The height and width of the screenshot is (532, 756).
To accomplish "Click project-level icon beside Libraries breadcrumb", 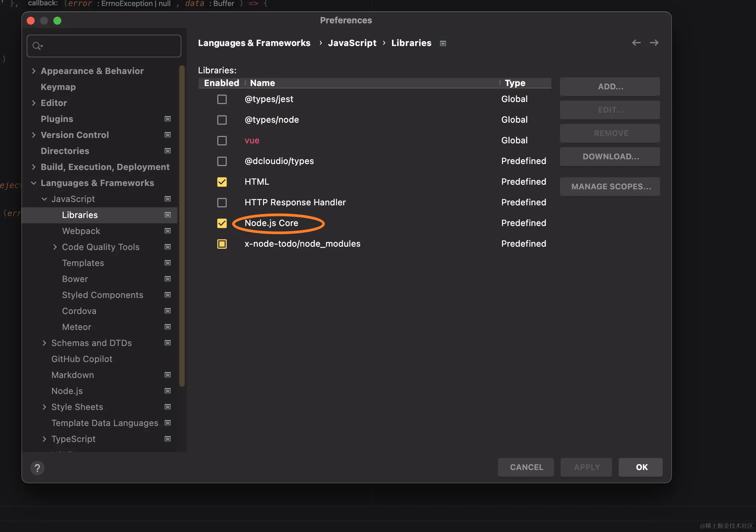I will coord(443,43).
